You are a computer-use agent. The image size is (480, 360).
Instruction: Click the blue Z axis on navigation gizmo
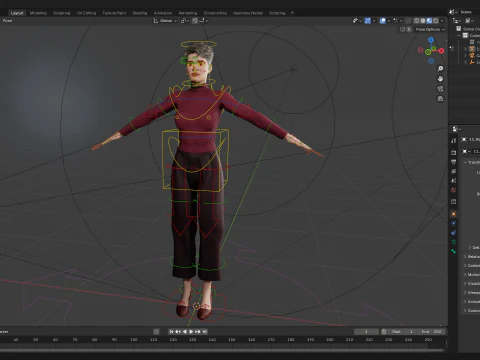[x=431, y=40]
